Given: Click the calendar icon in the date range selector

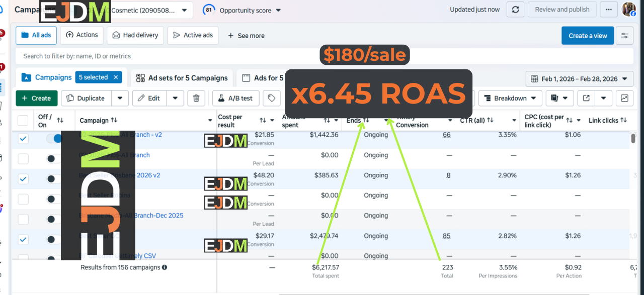Looking at the screenshot, I should (535, 79).
